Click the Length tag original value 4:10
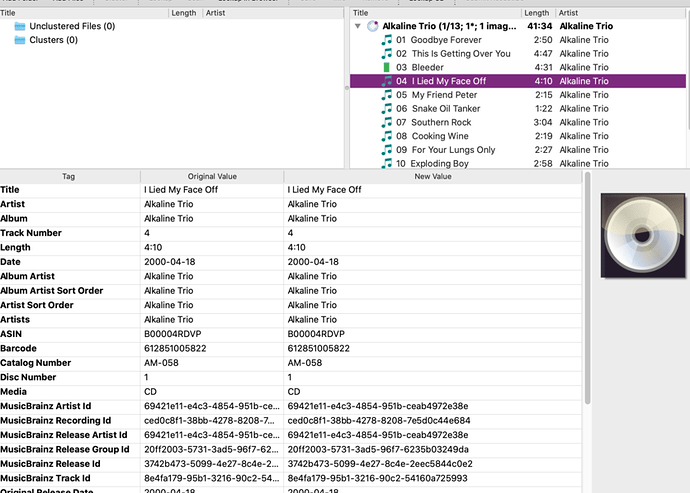The width and height of the screenshot is (690, 493). point(153,247)
